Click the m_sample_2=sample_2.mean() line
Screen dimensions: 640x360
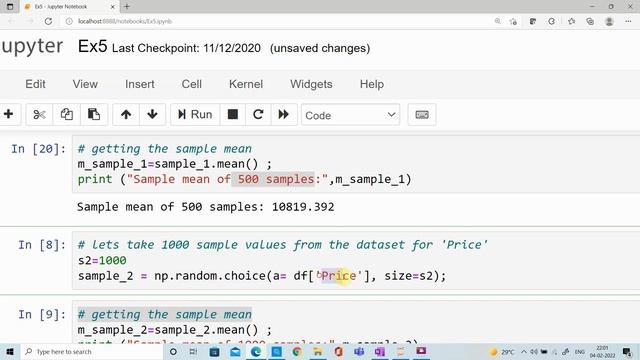coord(175,330)
